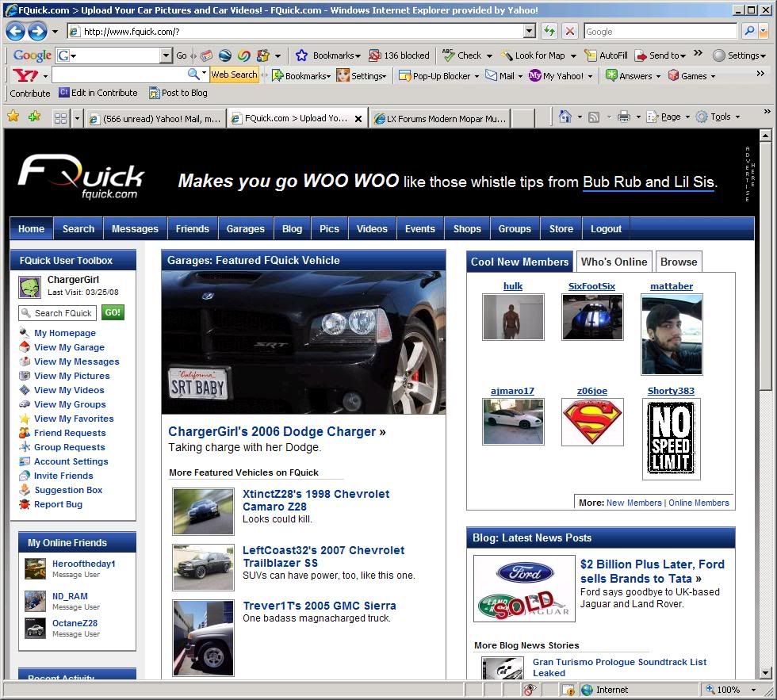This screenshot has width=777, height=700.
Task: Open member profile link mattaber
Action: 672,286
